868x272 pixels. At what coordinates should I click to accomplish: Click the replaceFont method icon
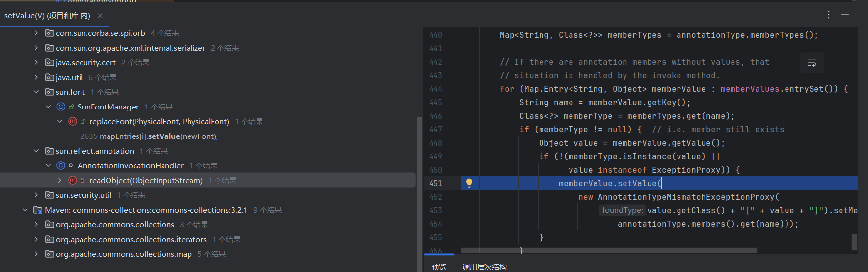click(x=73, y=121)
